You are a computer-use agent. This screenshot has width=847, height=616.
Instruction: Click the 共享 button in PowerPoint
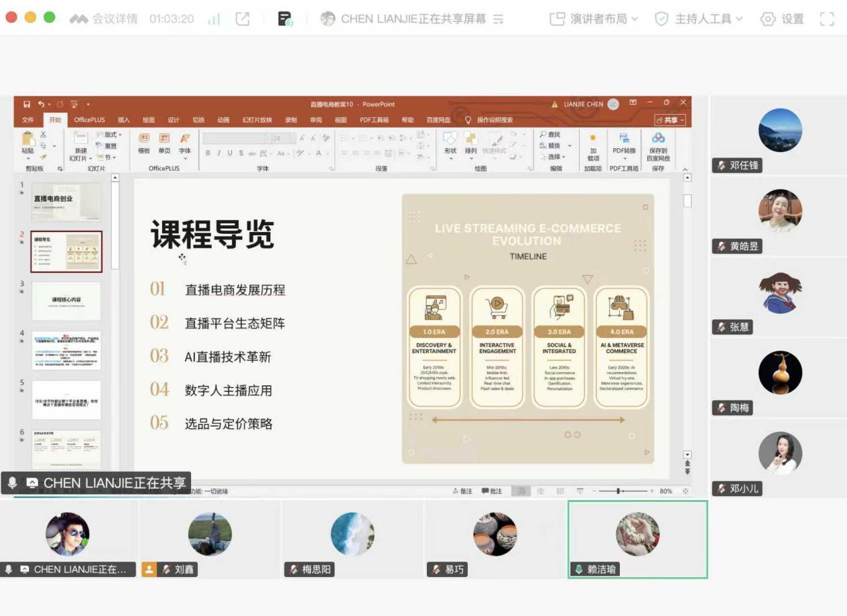pyautogui.click(x=670, y=120)
